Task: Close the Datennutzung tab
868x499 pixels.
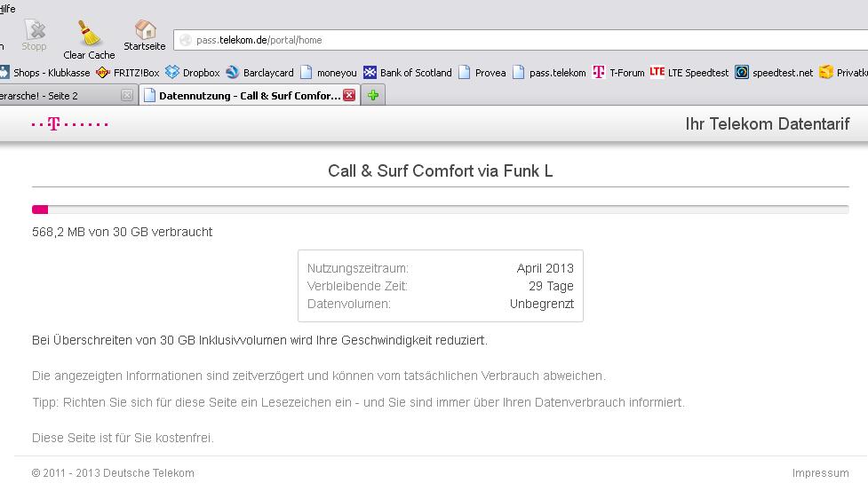Action: [x=349, y=95]
